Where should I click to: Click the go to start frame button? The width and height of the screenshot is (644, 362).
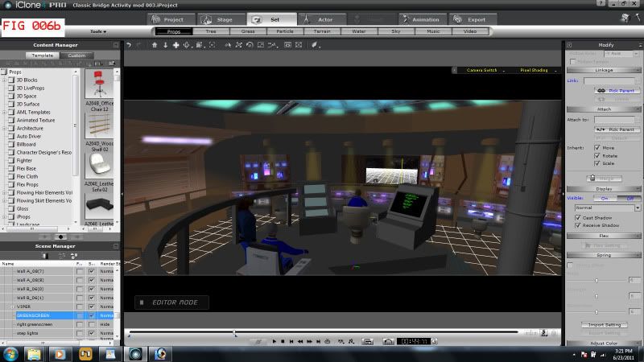click(x=291, y=341)
